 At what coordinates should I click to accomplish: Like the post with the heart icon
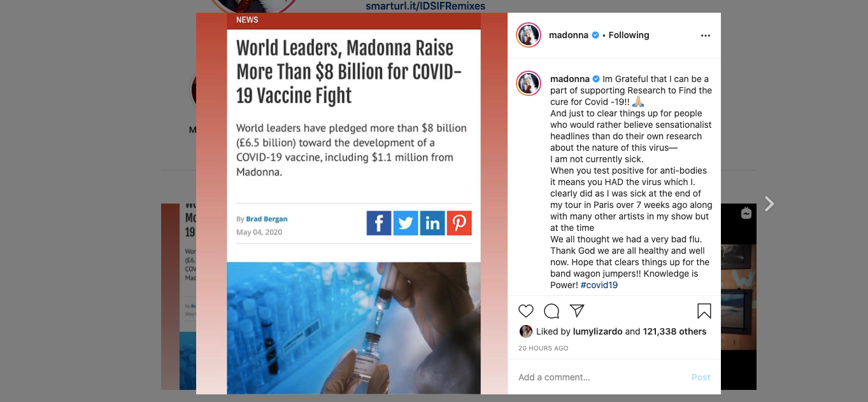[526, 311]
